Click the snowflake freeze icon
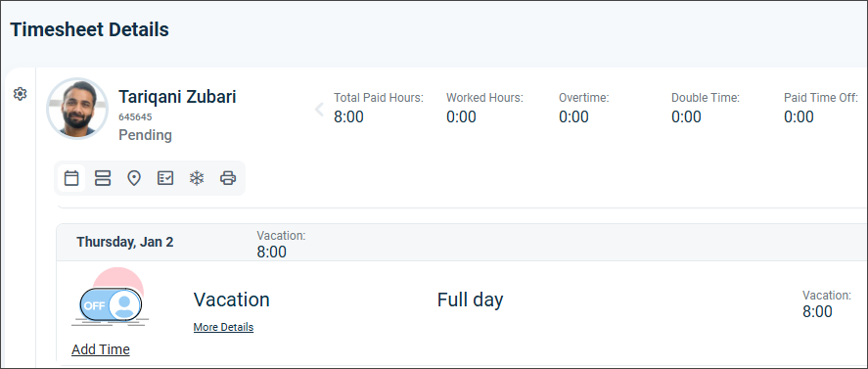Viewport: 868px width, 369px height. pos(197,178)
